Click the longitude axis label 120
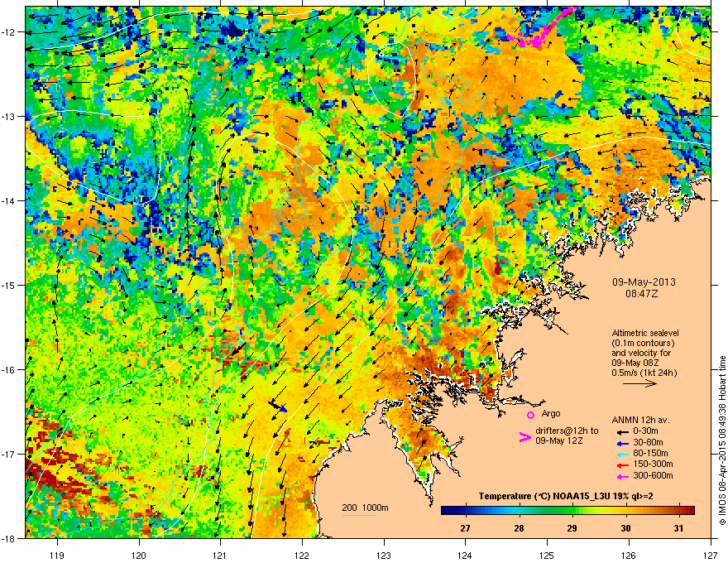The image size is (728, 563). [139, 555]
